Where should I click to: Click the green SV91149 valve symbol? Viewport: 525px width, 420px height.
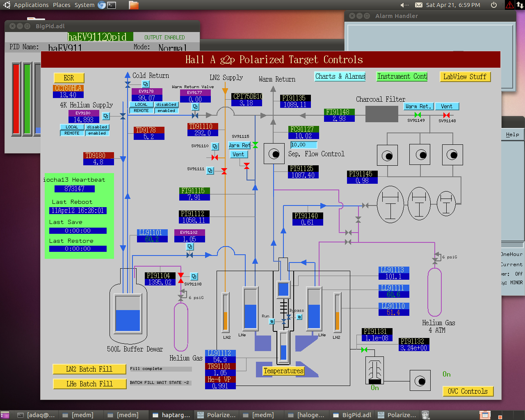point(418,115)
